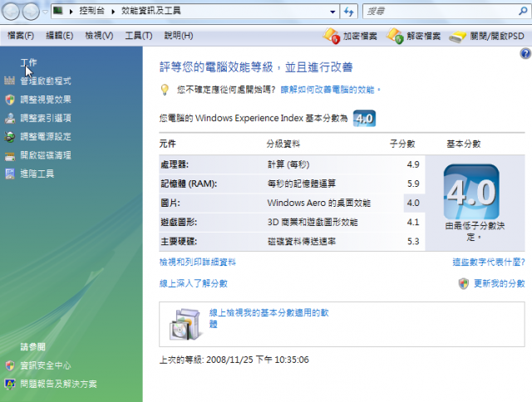Click the 更新我的分數 link
The image size is (532, 402).
pyautogui.click(x=500, y=283)
